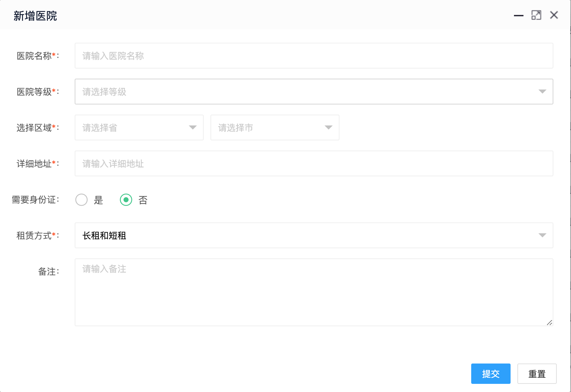Image resolution: width=571 pixels, height=392 pixels.
Task: Click the 详细地址 input field
Action: (x=314, y=163)
